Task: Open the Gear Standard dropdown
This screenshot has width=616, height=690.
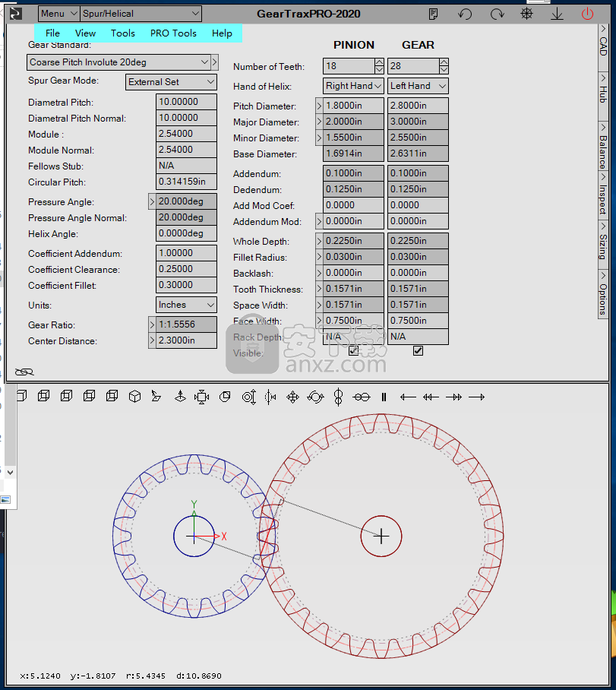Action: pyautogui.click(x=118, y=62)
